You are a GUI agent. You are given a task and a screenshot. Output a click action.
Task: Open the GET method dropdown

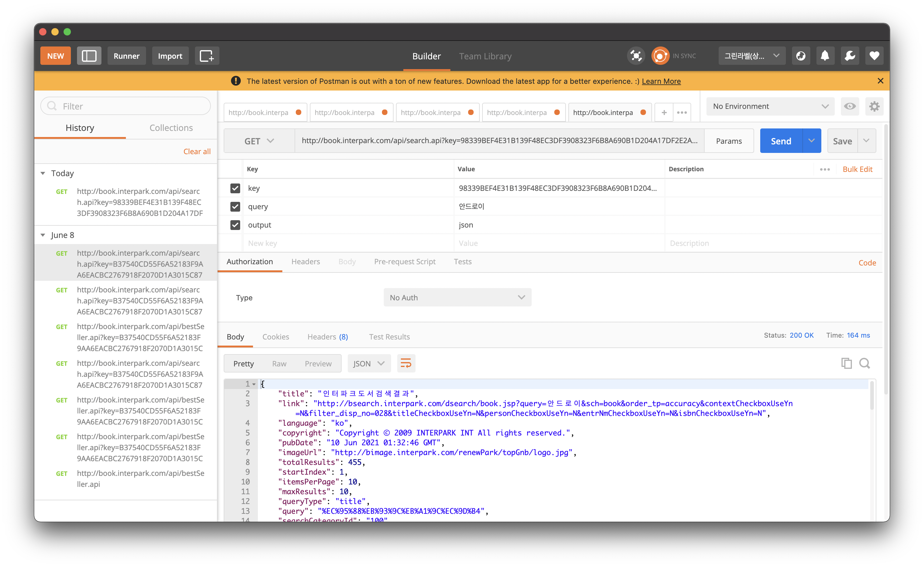point(259,141)
